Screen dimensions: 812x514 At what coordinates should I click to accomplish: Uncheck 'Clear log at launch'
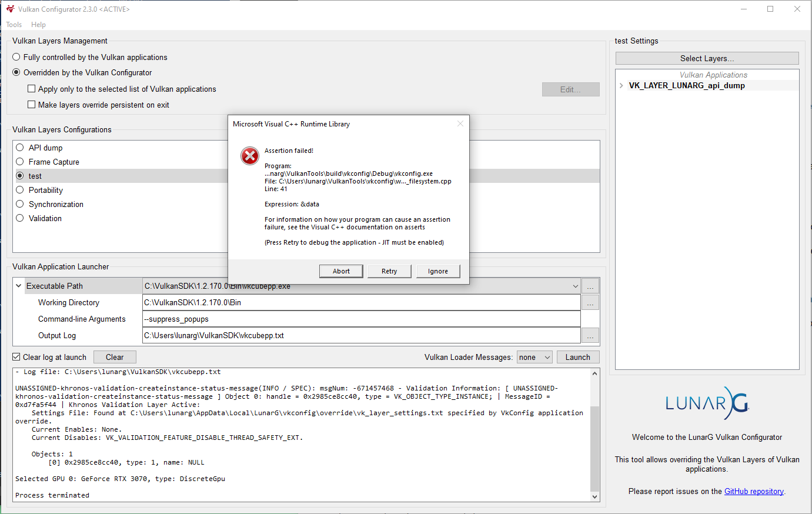coord(15,356)
